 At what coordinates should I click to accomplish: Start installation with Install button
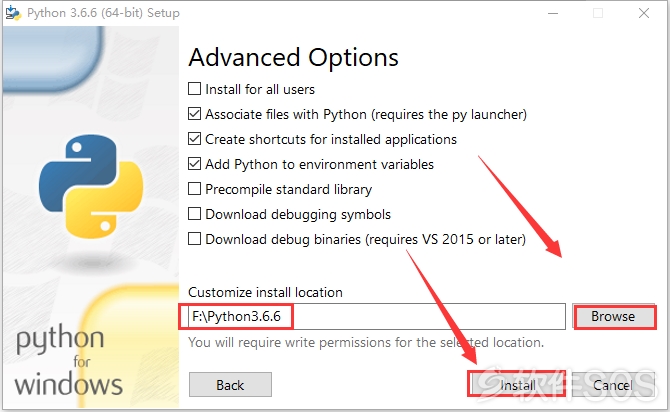(x=517, y=385)
